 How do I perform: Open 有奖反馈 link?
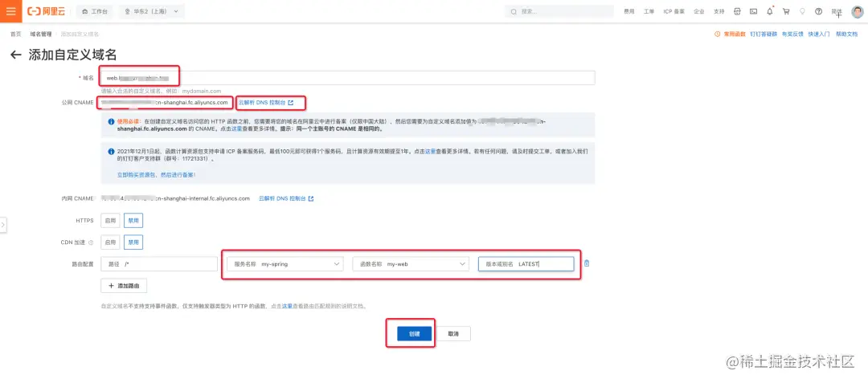point(792,35)
